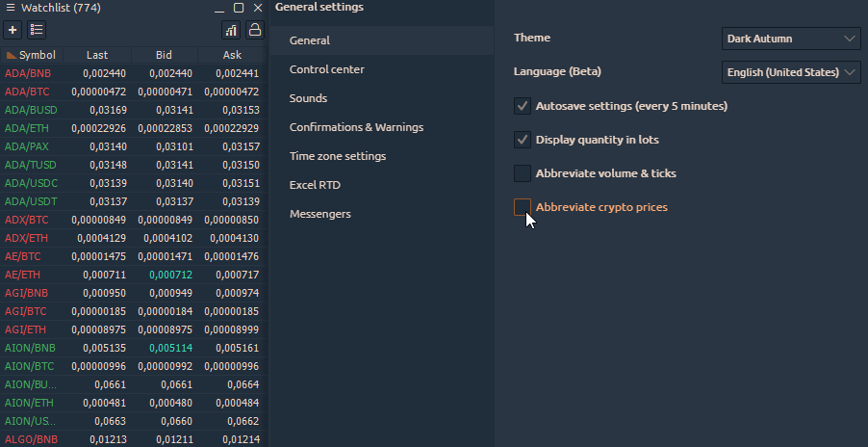Open the Theme dropdown showing Dark Autumn
Screen dimensions: 868x447
[x=790, y=39]
